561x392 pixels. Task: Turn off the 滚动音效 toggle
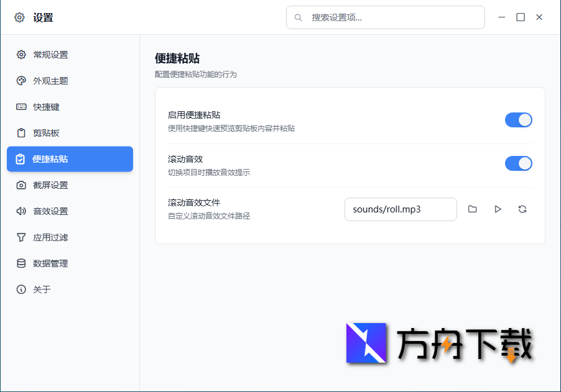click(518, 163)
